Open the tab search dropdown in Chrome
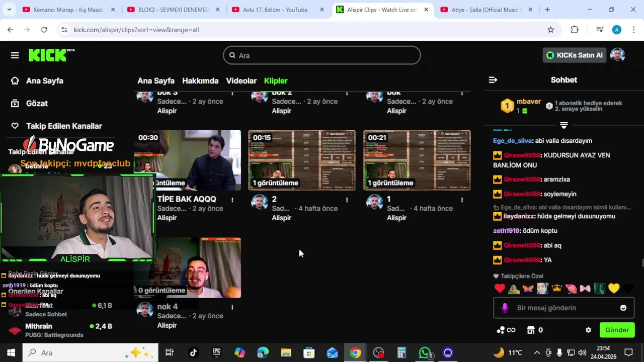This screenshot has height=362, width=644. [x=10, y=10]
